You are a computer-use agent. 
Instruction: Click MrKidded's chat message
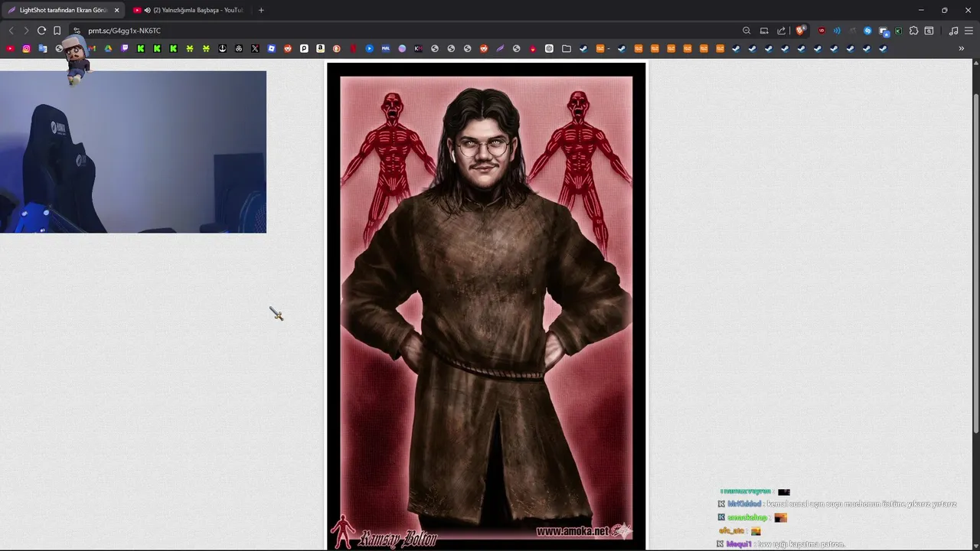(x=837, y=504)
